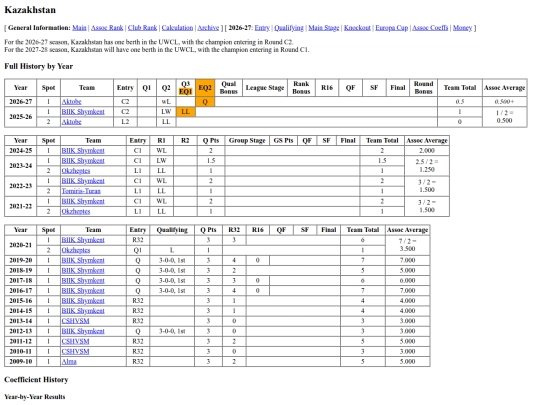Screen dimensions: 540x405
Task: Open BIIK Shymkent link in 2017-18 row
Action: tap(83, 281)
